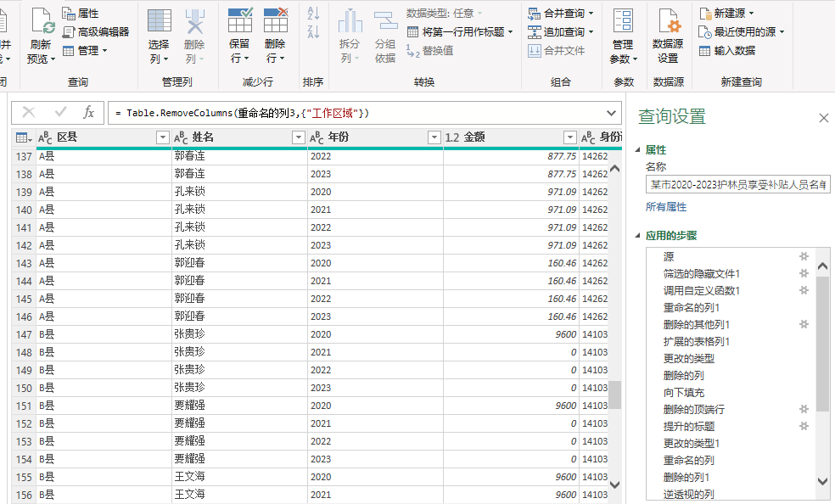835x504 pixels.
Task: Select the 9600 amount cell in row 151
Action: [511, 406]
